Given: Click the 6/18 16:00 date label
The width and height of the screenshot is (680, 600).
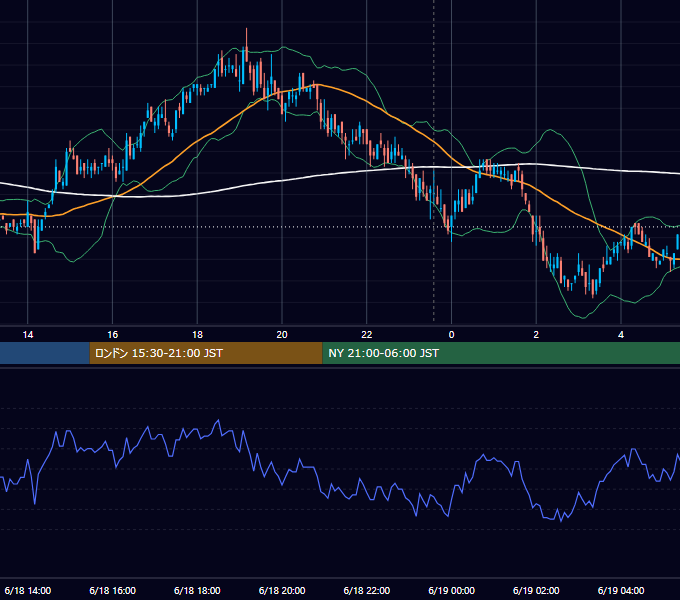Looking at the screenshot, I should coord(112,590).
